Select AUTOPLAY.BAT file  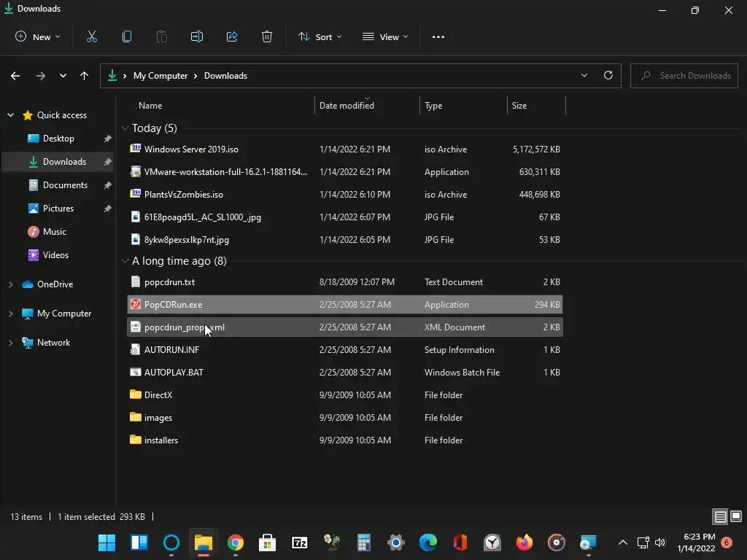point(345,373)
